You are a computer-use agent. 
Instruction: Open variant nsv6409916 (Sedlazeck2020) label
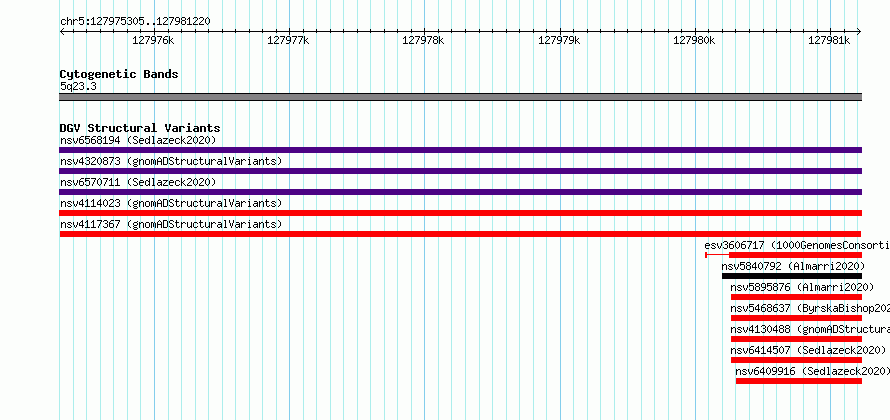812,371
